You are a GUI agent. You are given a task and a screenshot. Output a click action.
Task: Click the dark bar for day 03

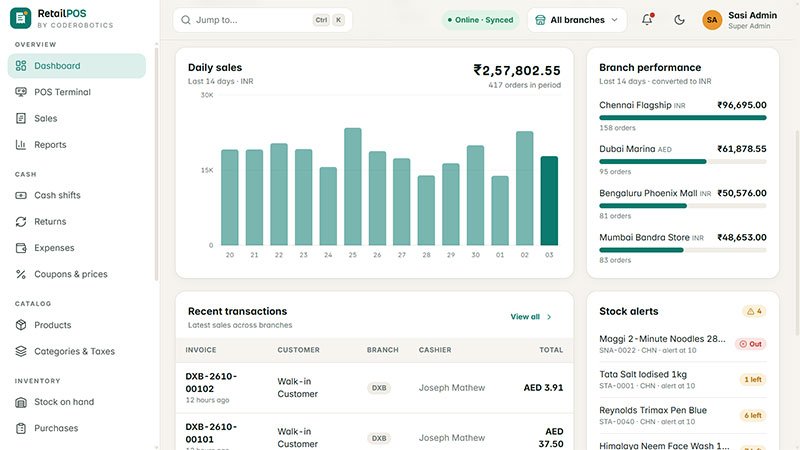click(x=549, y=201)
